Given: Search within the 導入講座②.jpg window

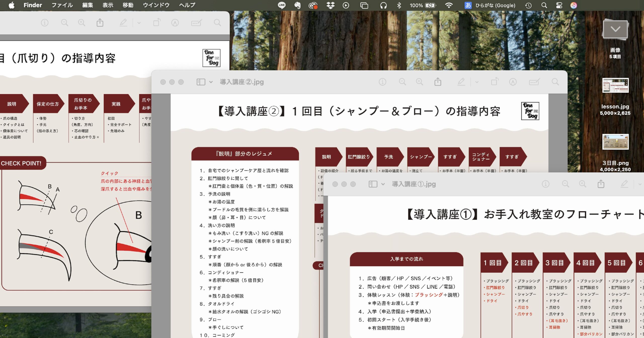Looking at the screenshot, I should click(555, 82).
